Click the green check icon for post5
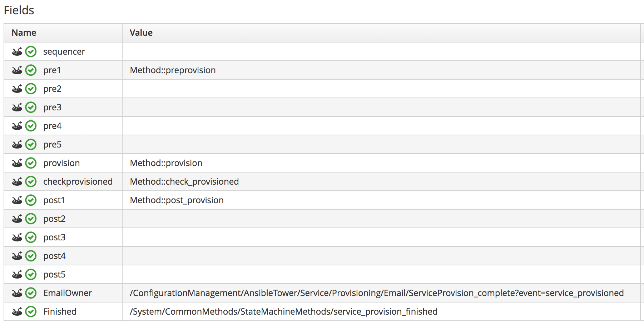This screenshot has height=325, width=644. click(x=31, y=275)
